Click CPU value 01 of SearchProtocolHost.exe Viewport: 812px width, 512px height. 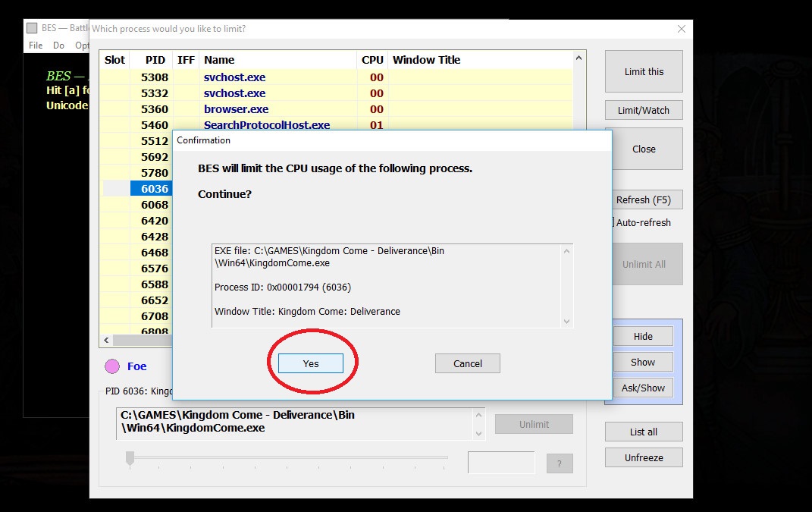377,125
